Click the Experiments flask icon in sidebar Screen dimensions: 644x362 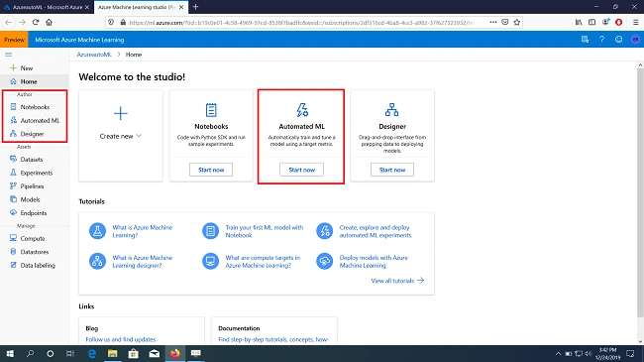pyautogui.click(x=13, y=173)
